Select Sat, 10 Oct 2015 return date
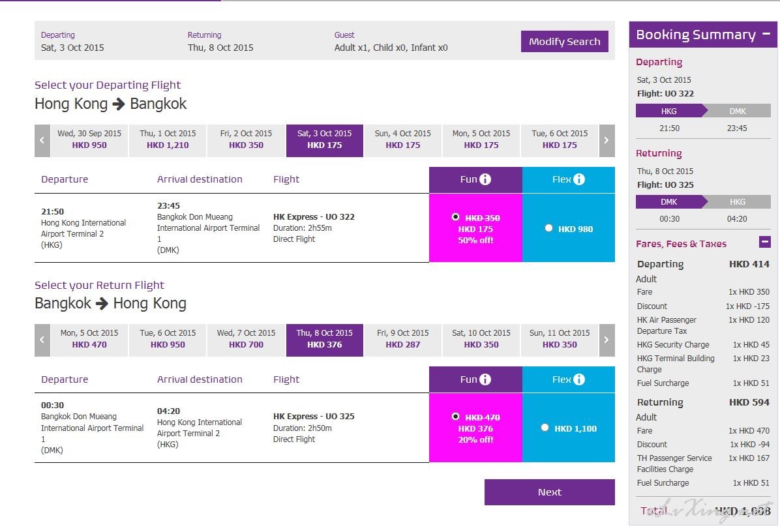780x532 pixels. 481,339
